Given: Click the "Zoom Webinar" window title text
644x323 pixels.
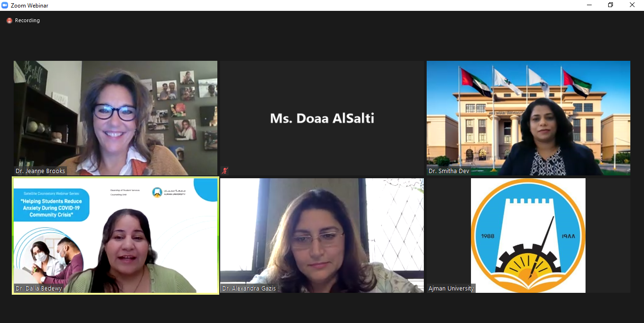Looking at the screenshot, I should [x=30, y=6].
